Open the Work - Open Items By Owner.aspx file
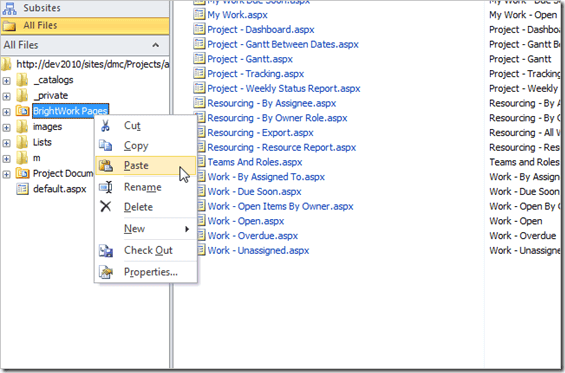The width and height of the screenshot is (565, 373). 280,207
